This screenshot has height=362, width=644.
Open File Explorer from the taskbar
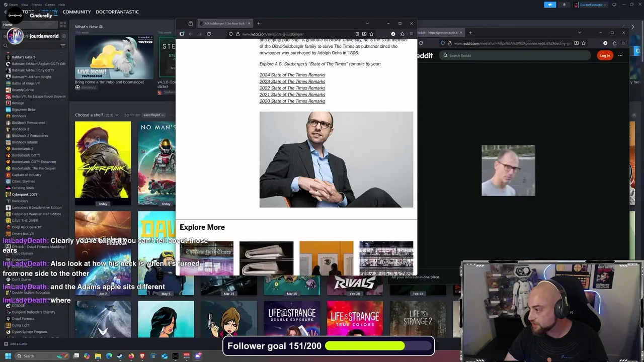tap(98, 356)
